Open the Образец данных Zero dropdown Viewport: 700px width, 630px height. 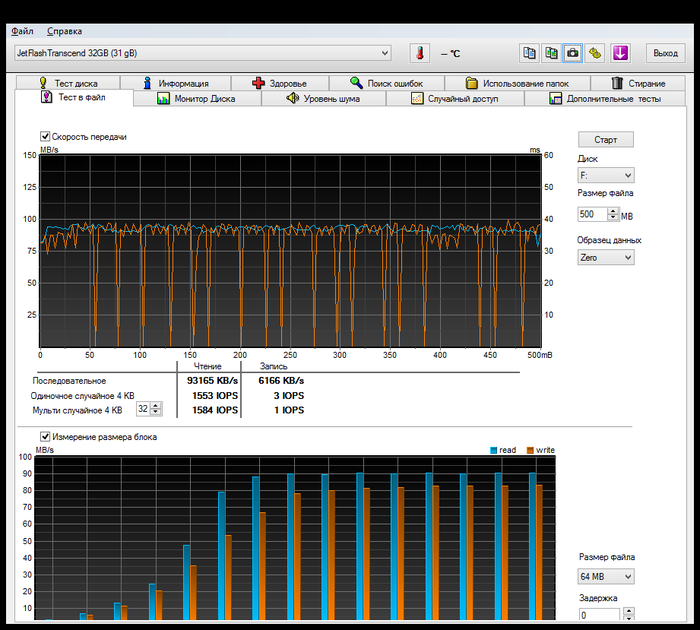(605, 257)
